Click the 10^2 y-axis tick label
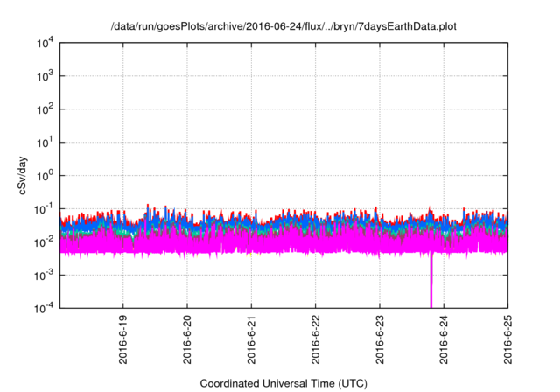 tap(45, 109)
